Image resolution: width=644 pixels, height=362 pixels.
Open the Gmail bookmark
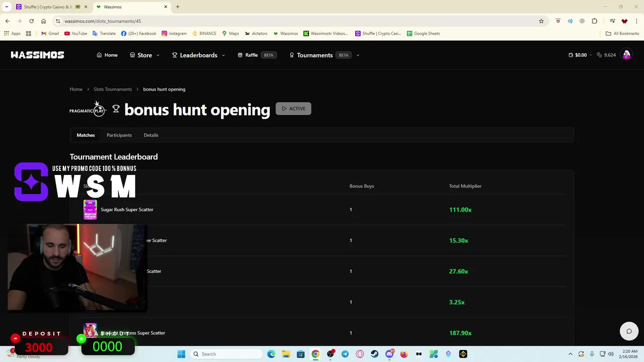pyautogui.click(x=50, y=34)
